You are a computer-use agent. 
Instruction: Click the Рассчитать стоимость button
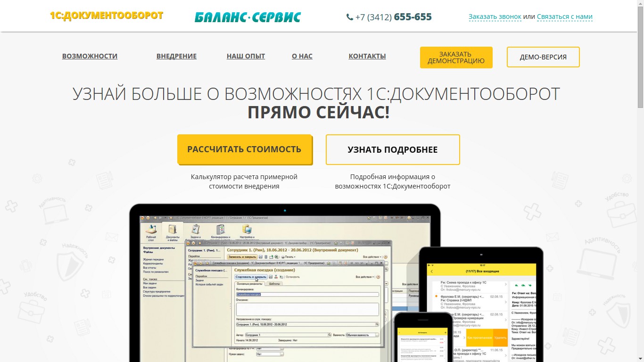click(245, 149)
